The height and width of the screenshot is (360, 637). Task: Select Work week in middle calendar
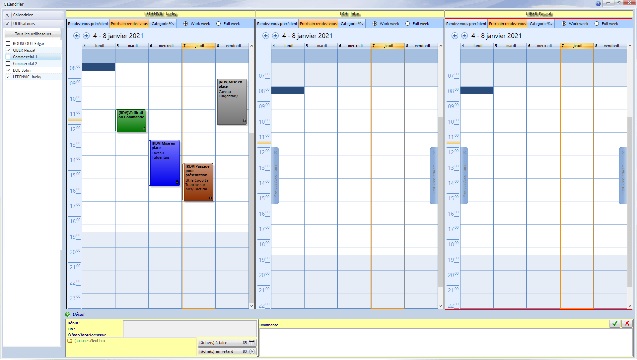[x=386, y=24]
